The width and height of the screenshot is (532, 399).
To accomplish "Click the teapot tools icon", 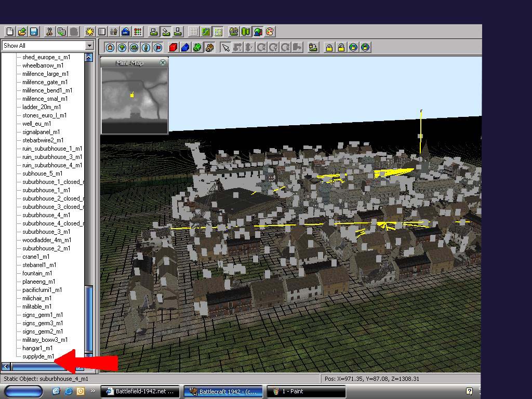I will tap(234, 32).
